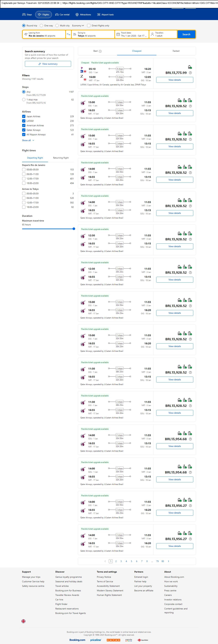
Task: Click the blue Search button
Action: (186, 34)
